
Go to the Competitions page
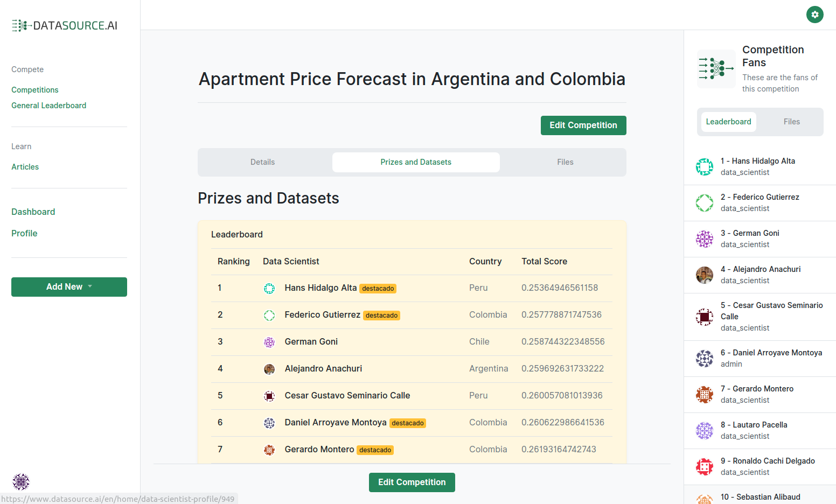pyautogui.click(x=35, y=90)
